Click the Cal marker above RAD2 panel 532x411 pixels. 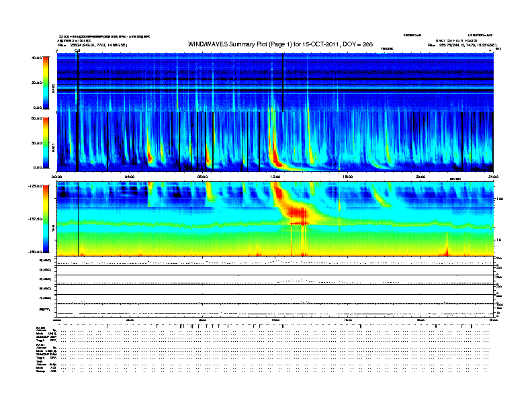click(77, 51)
